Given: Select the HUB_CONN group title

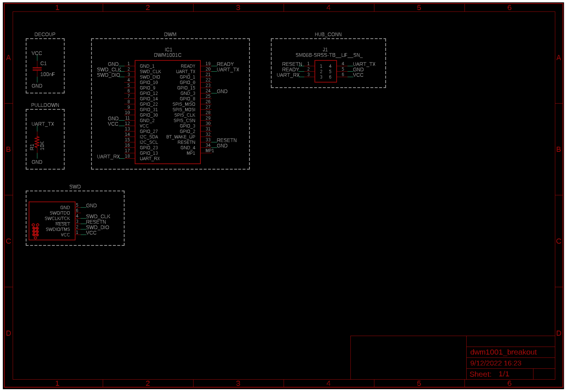Looking at the screenshot, I should [328, 34].
